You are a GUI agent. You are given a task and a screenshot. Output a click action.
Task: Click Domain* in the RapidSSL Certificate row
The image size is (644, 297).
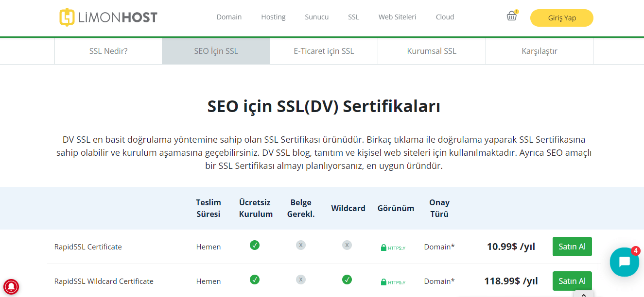439,247
